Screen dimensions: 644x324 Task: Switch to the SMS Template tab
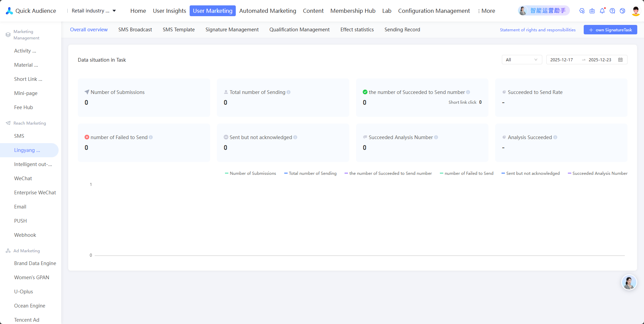tap(179, 30)
